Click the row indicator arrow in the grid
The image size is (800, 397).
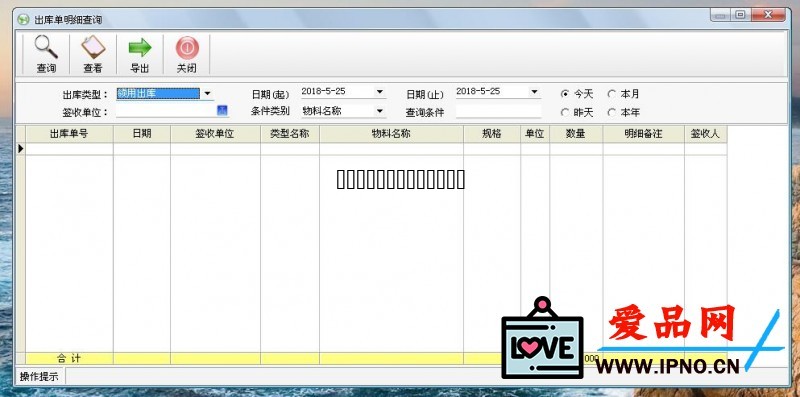pos(20,149)
